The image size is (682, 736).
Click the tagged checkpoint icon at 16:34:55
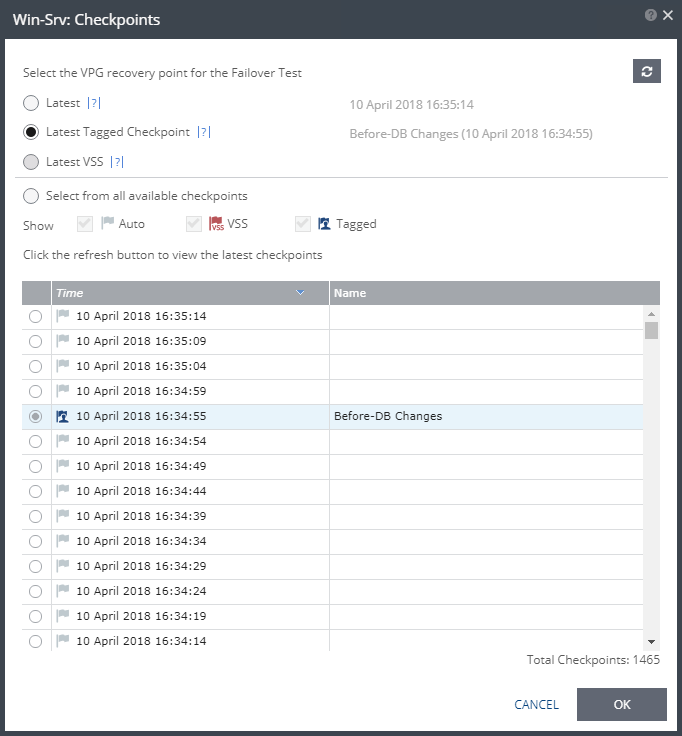click(62, 416)
